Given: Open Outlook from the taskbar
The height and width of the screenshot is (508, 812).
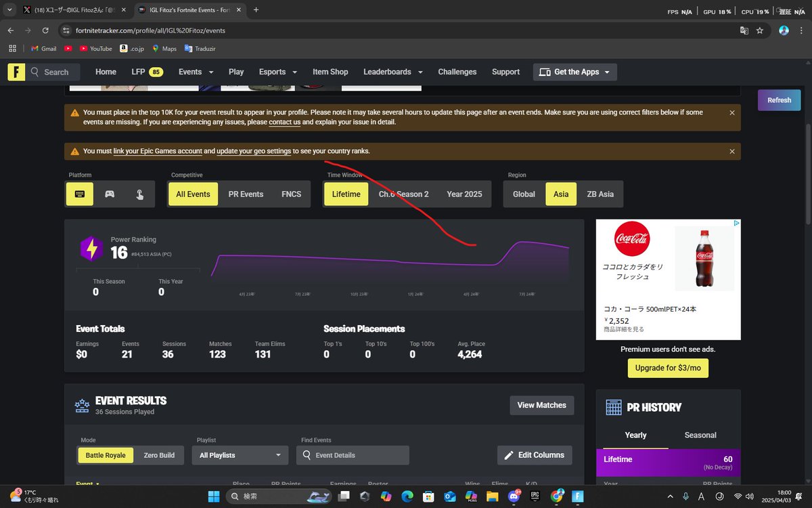Looking at the screenshot, I should 450,496.
